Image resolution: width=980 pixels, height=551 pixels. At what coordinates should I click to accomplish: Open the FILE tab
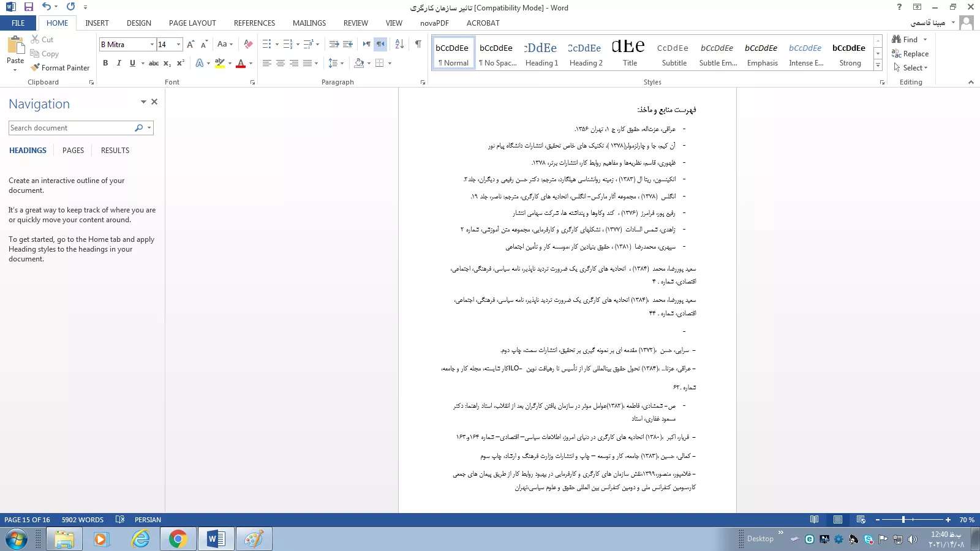point(18,23)
